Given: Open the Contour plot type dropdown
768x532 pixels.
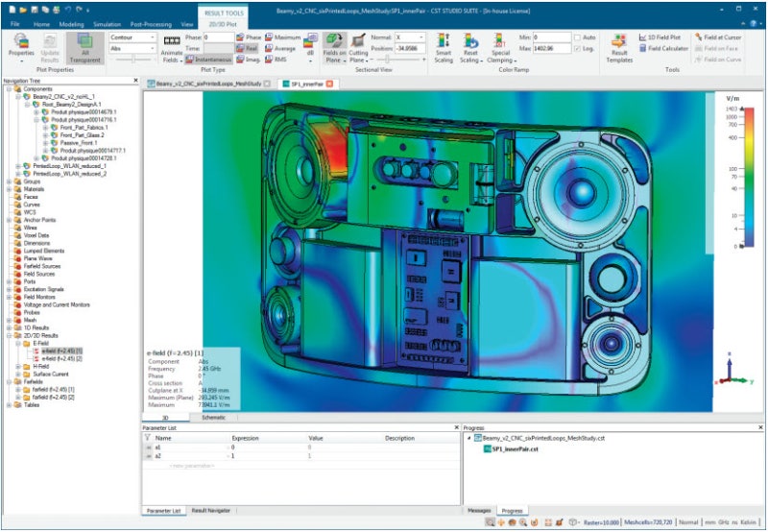Looking at the screenshot, I should [x=132, y=36].
